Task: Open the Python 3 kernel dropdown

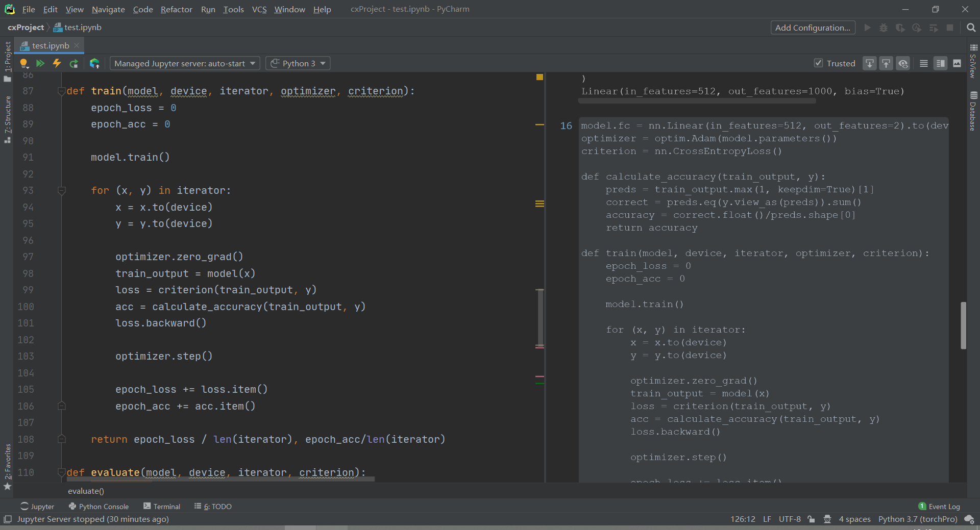Action: click(x=298, y=63)
